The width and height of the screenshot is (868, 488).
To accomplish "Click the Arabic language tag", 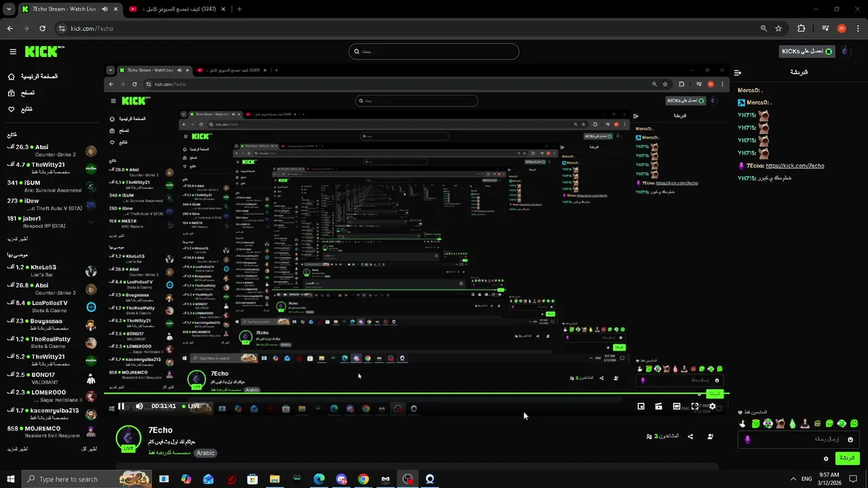I will point(205,453).
